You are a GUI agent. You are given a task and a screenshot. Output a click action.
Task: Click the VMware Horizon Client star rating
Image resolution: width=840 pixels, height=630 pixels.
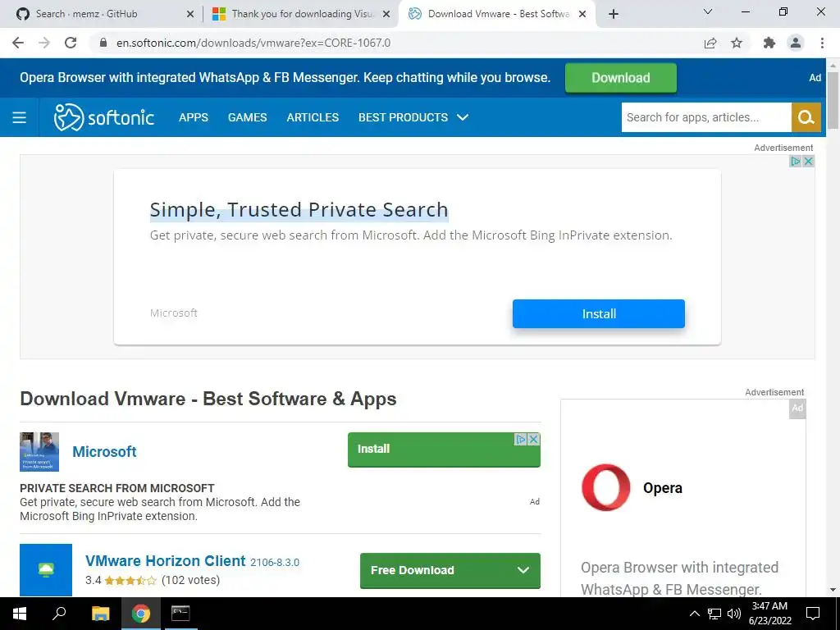click(x=130, y=580)
